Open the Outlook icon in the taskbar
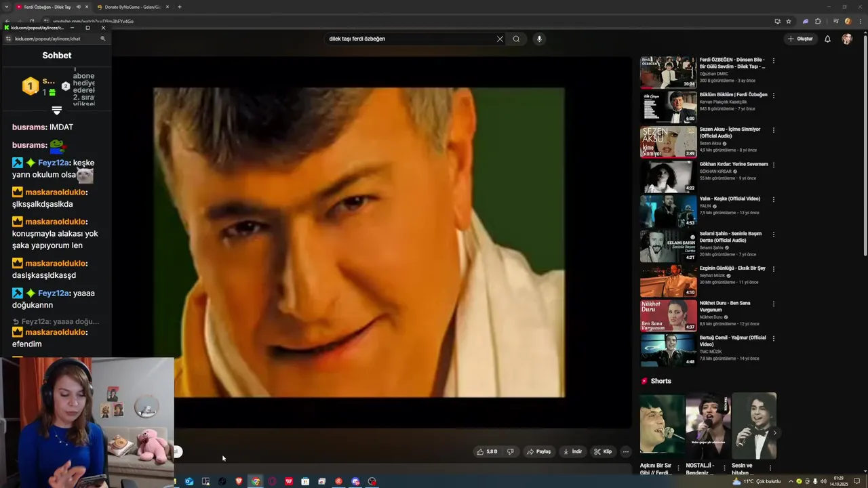 point(189,481)
